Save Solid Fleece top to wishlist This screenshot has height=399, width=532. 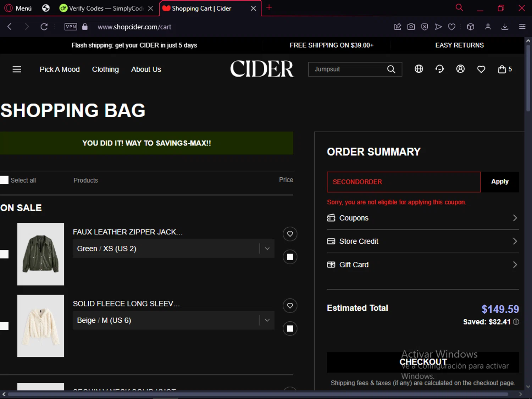point(290,305)
